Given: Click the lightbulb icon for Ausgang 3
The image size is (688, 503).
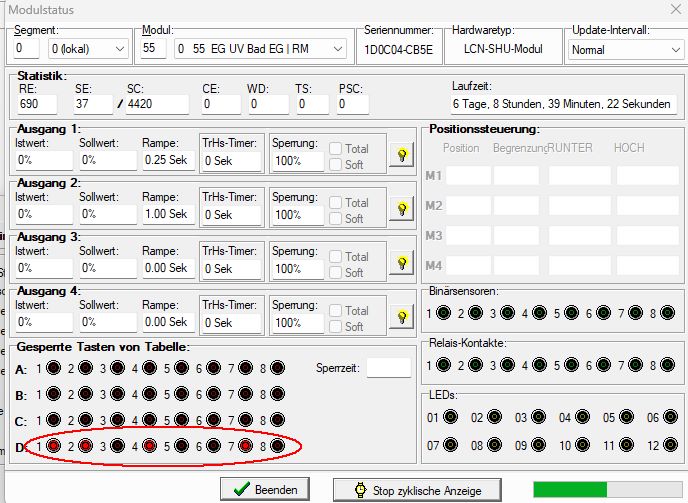Looking at the screenshot, I should click(402, 263).
